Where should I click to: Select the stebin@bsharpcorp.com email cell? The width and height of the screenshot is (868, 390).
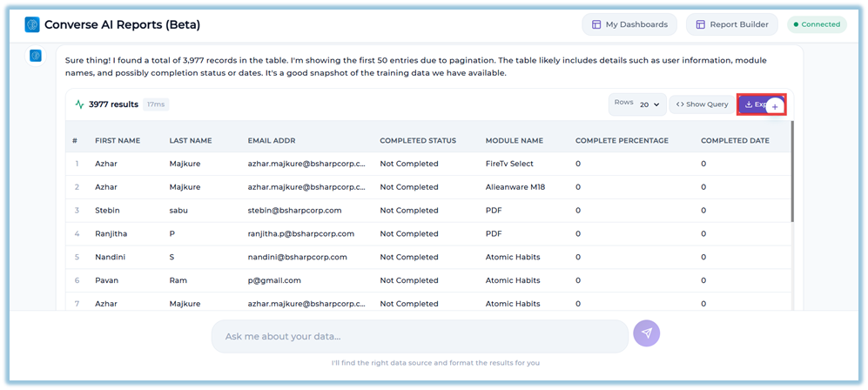(x=294, y=211)
